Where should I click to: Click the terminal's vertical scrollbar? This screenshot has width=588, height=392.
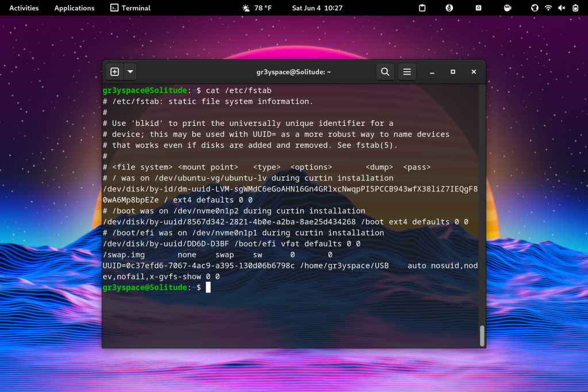[x=482, y=335]
